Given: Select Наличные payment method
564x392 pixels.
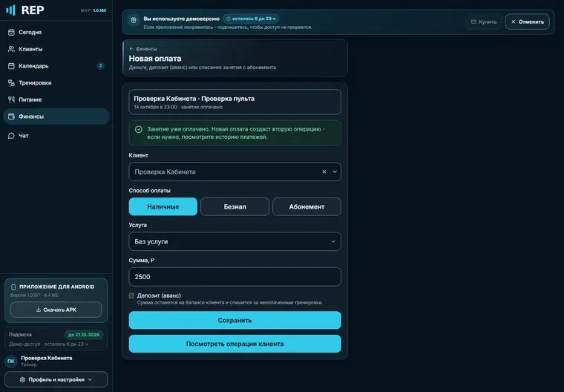Looking at the screenshot, I should pos(163,206).
